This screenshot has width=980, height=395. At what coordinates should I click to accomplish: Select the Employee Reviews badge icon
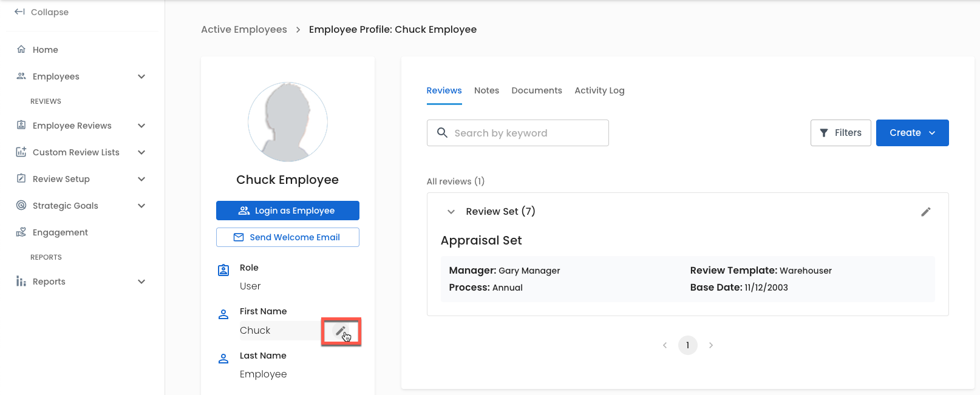point(21,125)
